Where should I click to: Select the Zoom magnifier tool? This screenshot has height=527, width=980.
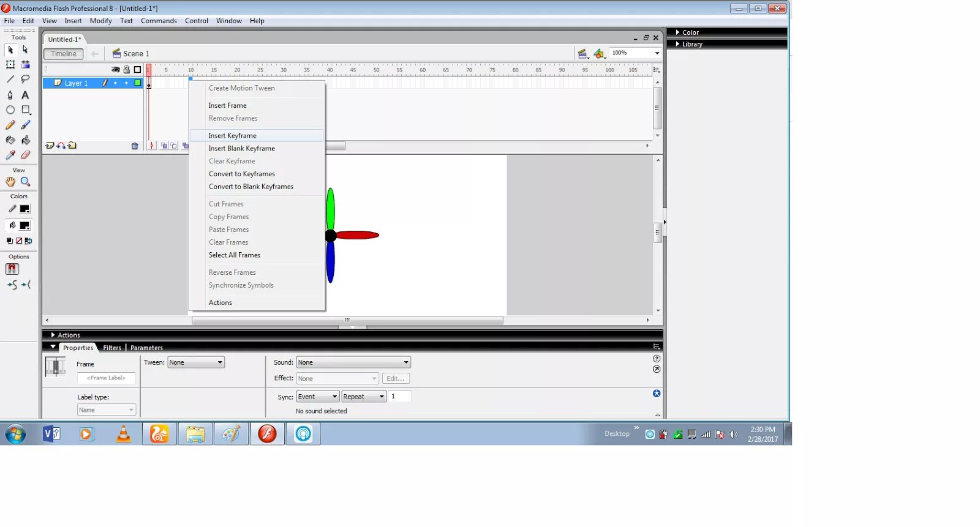coord(25,182)
